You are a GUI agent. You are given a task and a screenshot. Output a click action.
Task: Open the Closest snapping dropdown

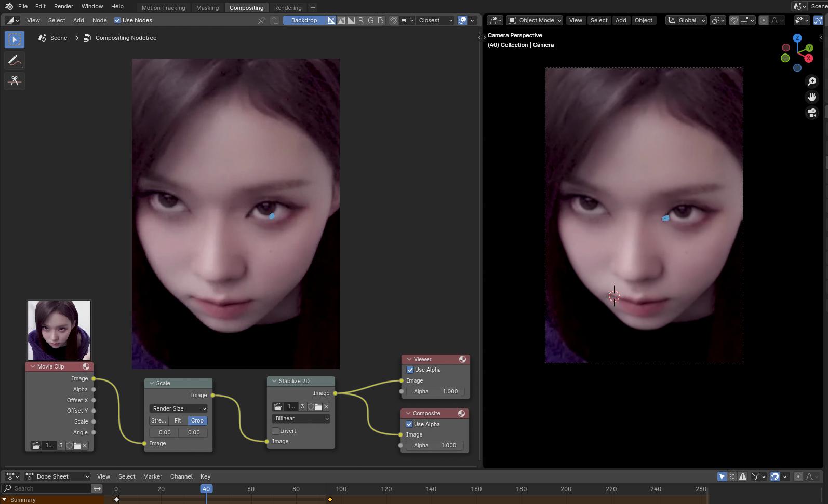435,20
